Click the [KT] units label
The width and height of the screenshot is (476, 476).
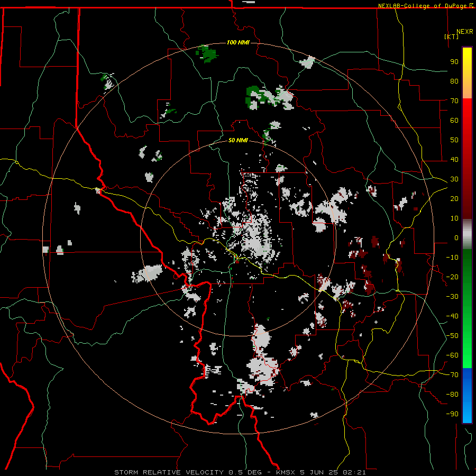(x=452, y=36)
